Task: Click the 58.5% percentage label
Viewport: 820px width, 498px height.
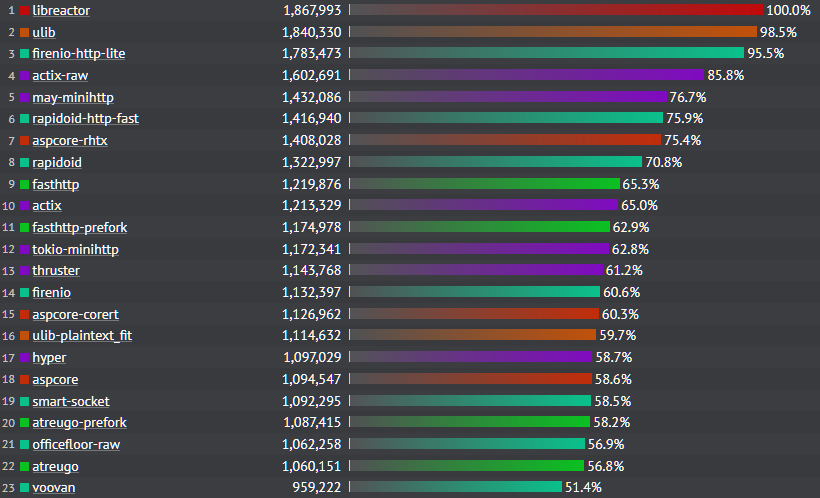Action: 613,402
